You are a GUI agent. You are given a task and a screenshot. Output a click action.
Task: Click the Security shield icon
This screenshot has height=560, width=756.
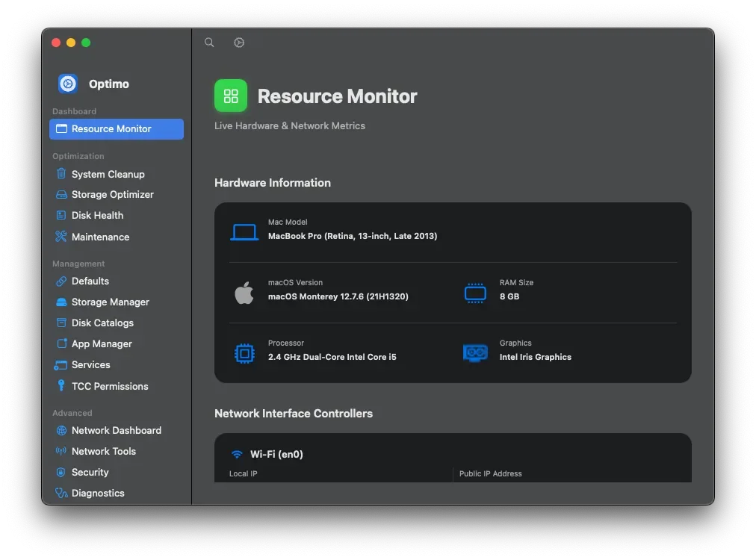pos(61,473)
